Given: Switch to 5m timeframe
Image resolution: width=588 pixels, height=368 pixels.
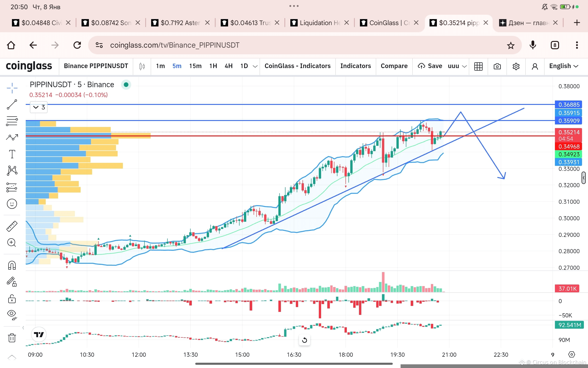Looking at the screenshot, I should (x=177, y=66).
